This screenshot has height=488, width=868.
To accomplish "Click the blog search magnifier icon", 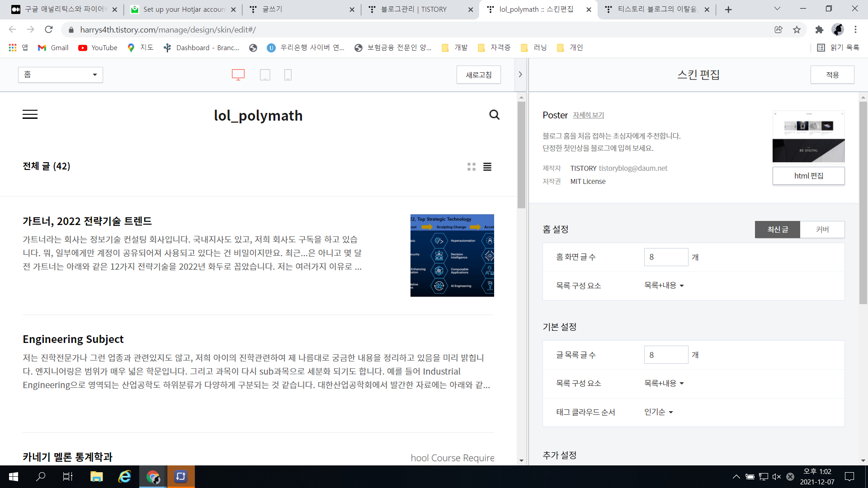I will (x=494, y=115).
